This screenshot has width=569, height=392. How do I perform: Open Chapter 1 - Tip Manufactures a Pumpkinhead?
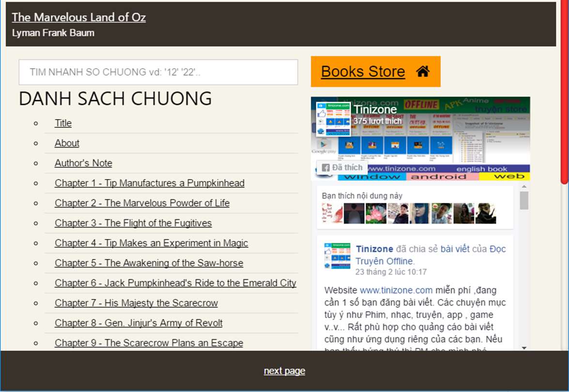coord(150,183)
